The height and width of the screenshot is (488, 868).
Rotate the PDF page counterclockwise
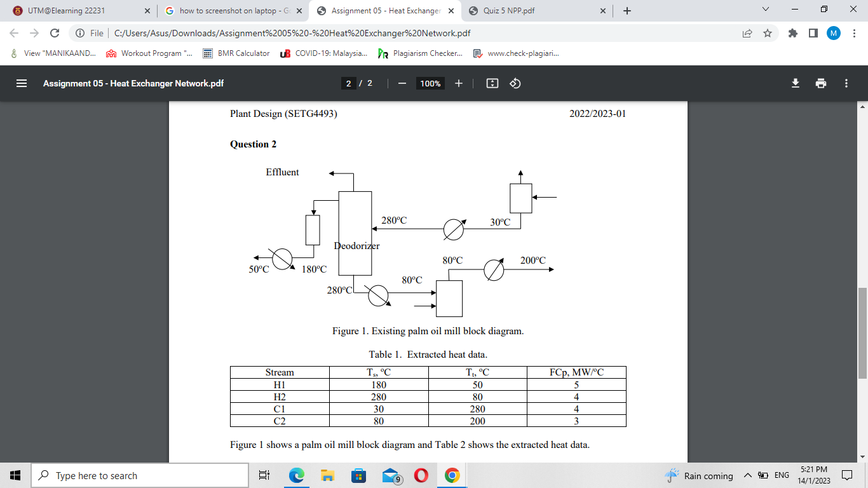[x=515, y=83]
